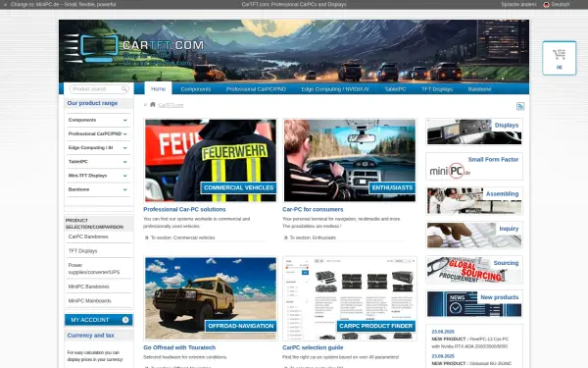Image resolution: width=588 pixels, height=368 pixels.
Task: Open the Barebone nav tab
Action: (479, 89)
